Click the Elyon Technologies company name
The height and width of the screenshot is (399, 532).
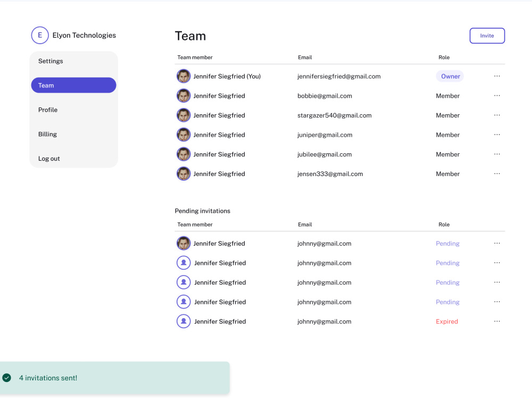(x=84, y=35)
